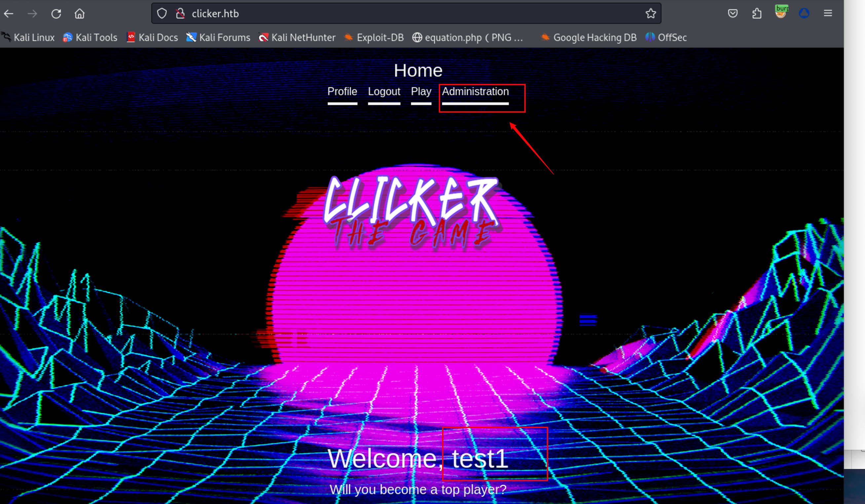Open the Administration nav link
Viewport: 865px width, 504px height.
pyautogui.click(x=475, y=91)
